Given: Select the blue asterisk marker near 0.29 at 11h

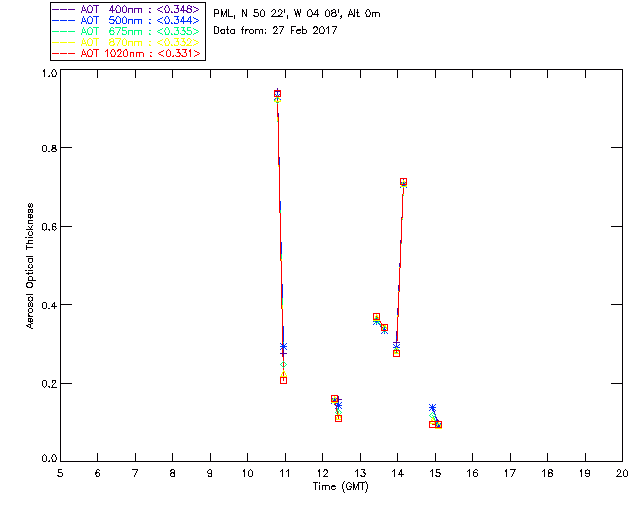Looking at the screenshot, I should [x=283, y=347].
